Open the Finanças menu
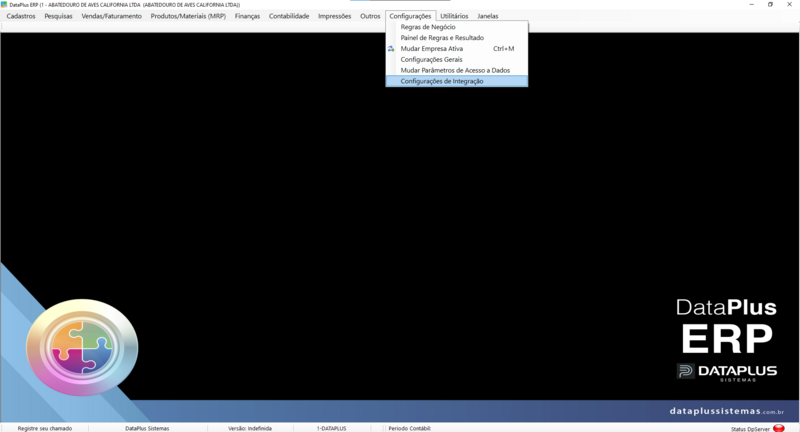 point(247,16)
